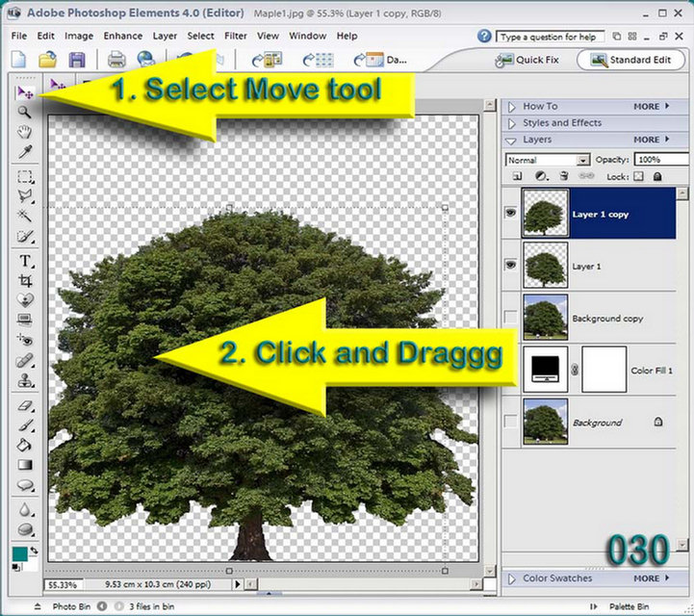Select the Zoom magnifier tool
Screen dimensions: 694x616
pyautogui.click(x=24, y=113)
